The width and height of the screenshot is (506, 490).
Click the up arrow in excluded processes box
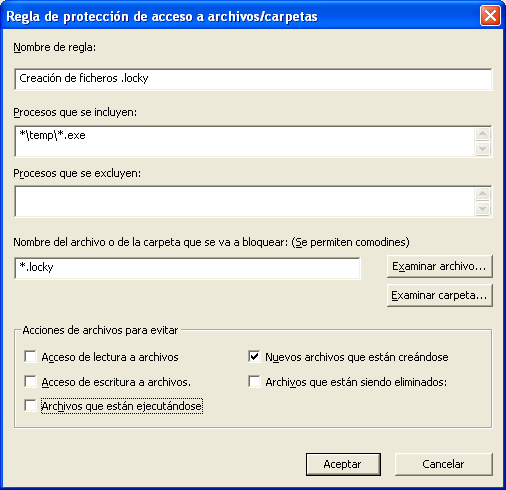pyautogui.click(x=482, y=194)
